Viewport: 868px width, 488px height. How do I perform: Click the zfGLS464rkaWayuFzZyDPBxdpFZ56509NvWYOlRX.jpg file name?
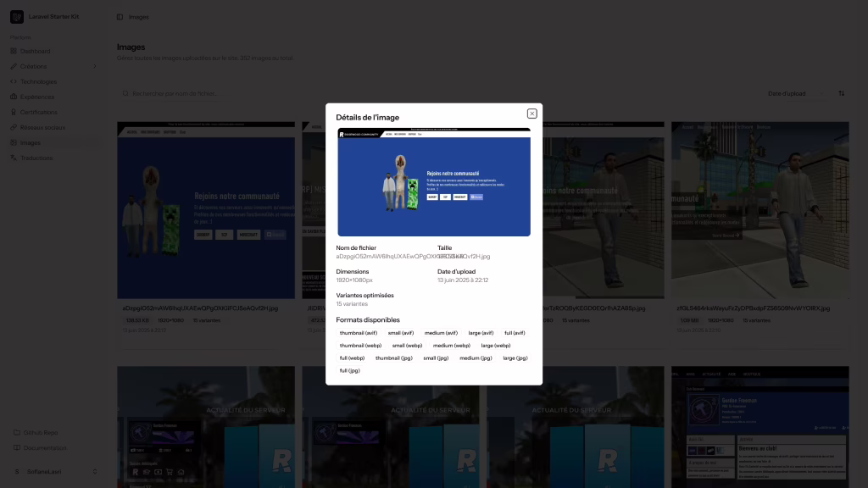[x=754, y=308]
